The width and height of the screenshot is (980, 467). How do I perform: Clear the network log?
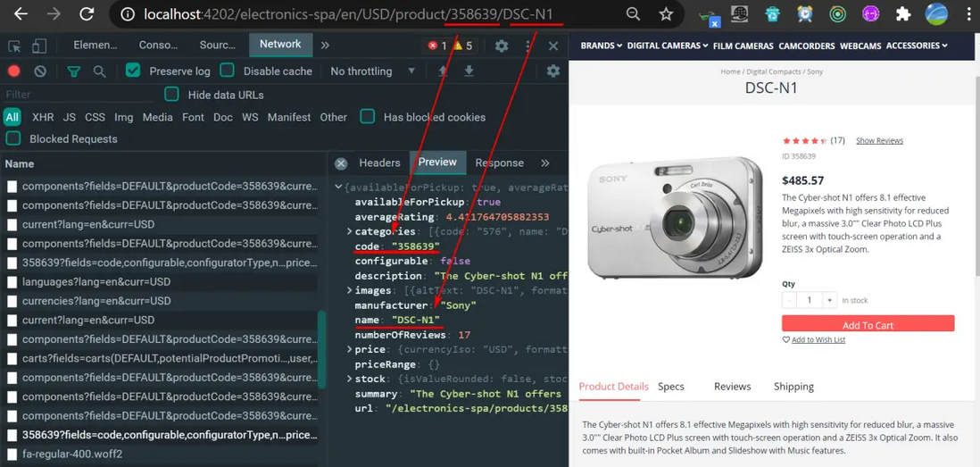tap(40, 71)
